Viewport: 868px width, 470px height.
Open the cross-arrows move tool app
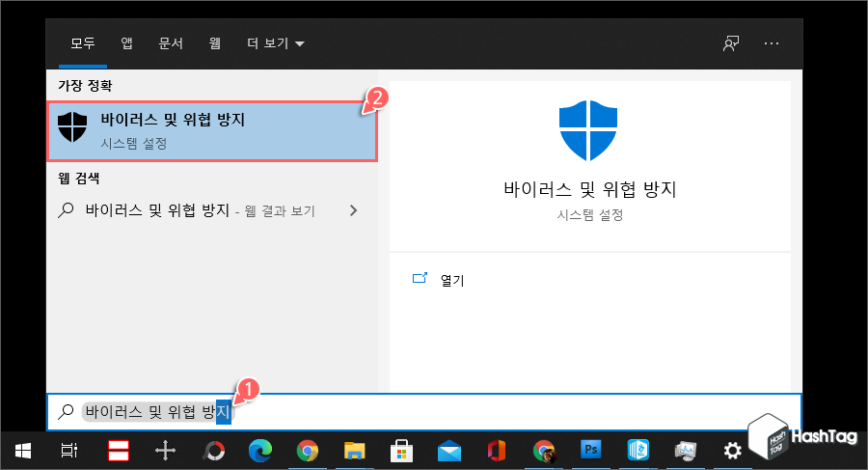click(x=165, y=451)
